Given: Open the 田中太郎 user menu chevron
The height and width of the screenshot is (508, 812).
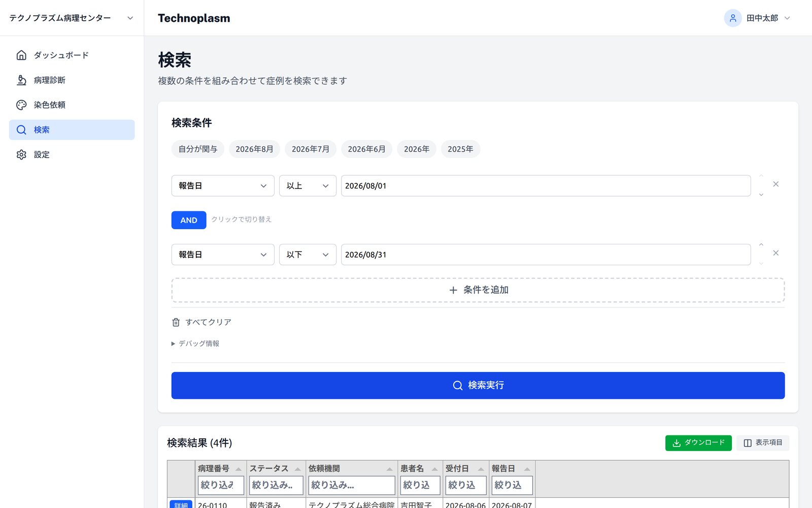Looking at the screenshot, I should coord(787,18).
